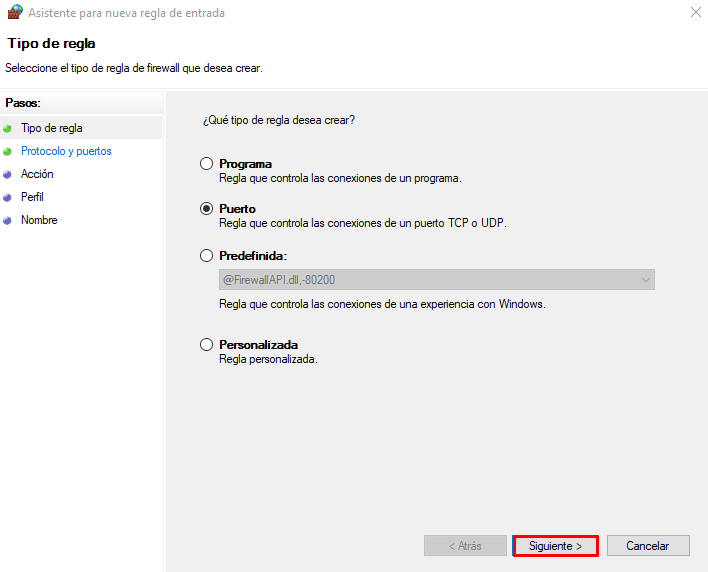Click the bullet icon beside Perfil
Image resolution: width=708 pixels, height=572 pixels.
8,197
